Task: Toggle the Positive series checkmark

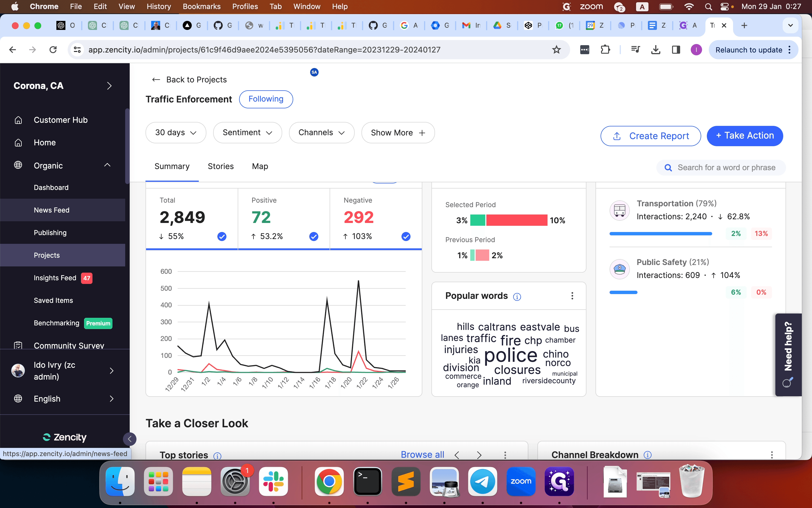Action: tap(314, 237)
